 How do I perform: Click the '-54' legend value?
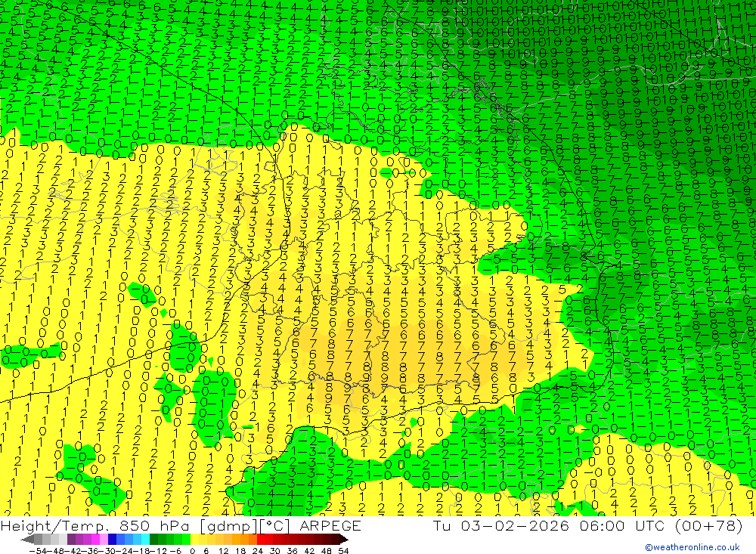tap(38, 551)
